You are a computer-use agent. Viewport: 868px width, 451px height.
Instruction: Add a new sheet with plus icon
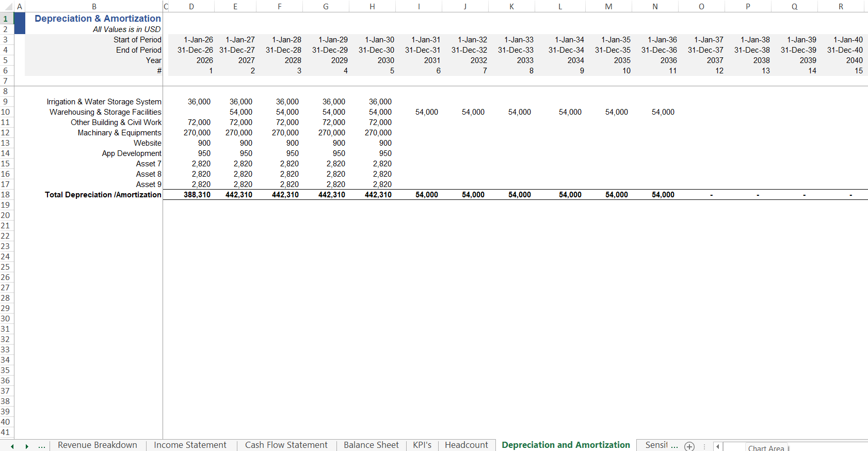(689, 446)
